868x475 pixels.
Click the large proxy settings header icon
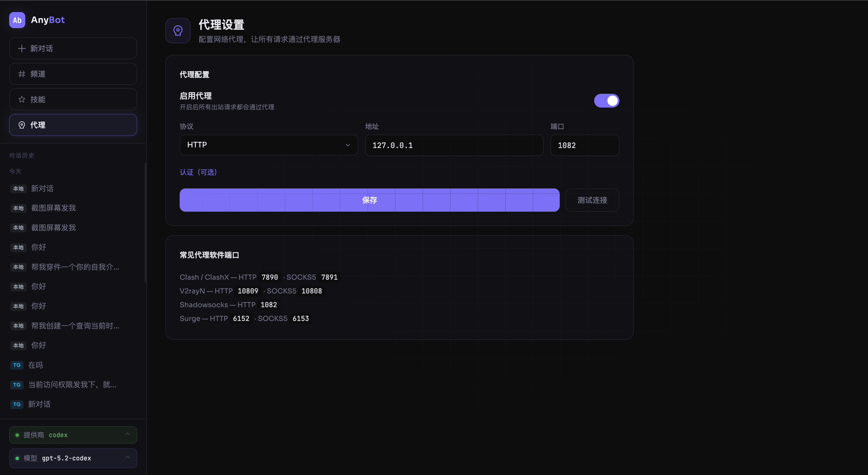178,31
